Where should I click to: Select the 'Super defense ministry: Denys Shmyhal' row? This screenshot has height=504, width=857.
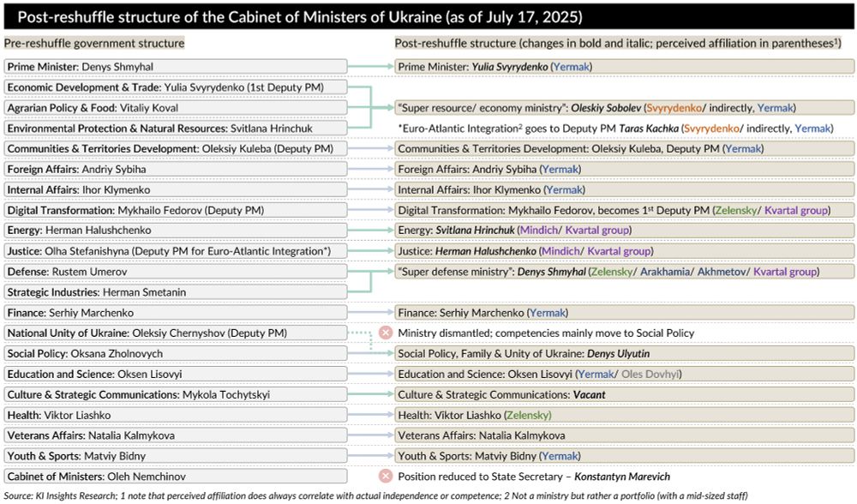click(x=624, y=272)
